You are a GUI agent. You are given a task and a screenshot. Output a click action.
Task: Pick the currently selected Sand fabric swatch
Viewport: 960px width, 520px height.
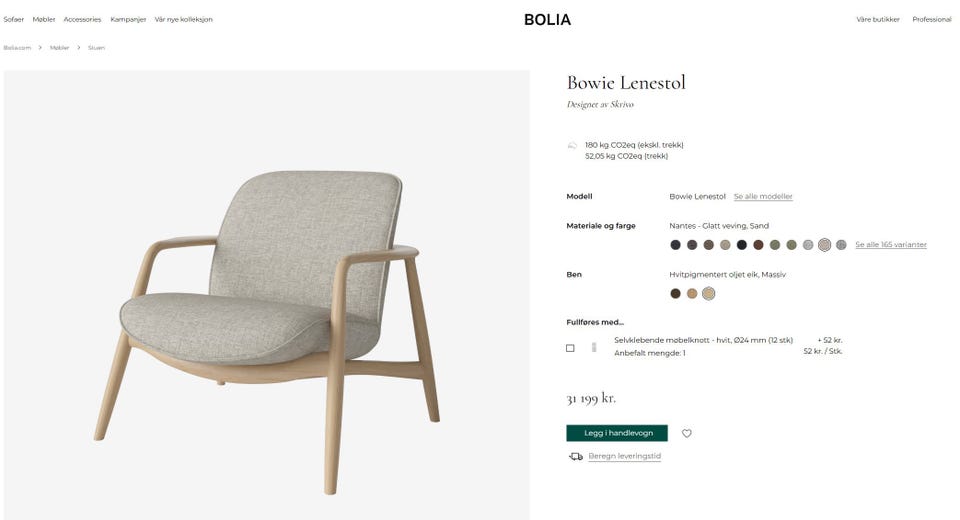(x=825, y=245)
